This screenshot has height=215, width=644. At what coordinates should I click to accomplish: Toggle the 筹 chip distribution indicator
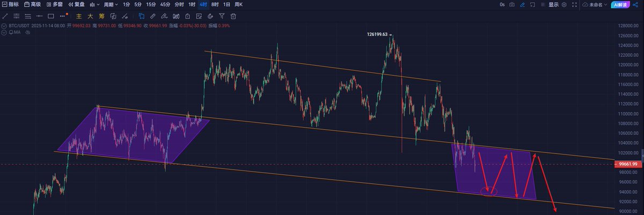click(101, 16)
